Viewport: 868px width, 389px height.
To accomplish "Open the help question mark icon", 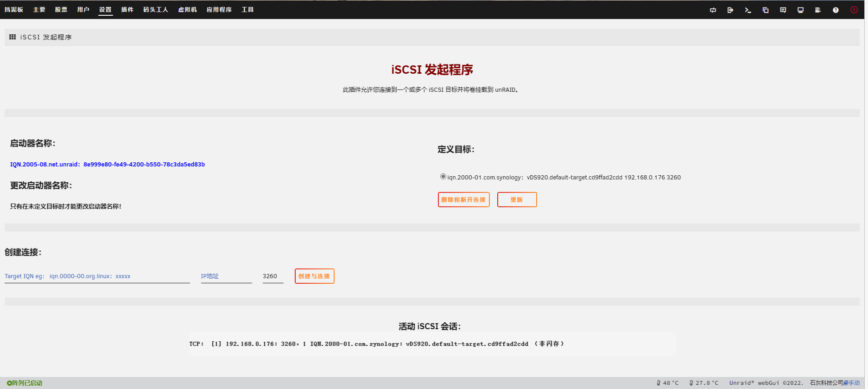I will click(836, 10).
